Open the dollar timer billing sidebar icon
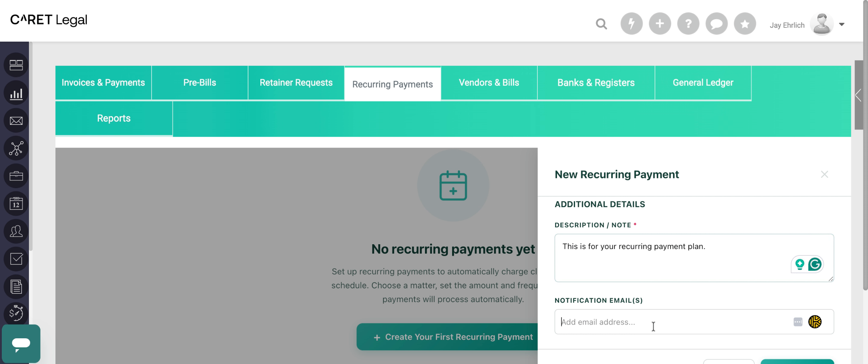The image size is (868, 364). (x=16, y=313)
